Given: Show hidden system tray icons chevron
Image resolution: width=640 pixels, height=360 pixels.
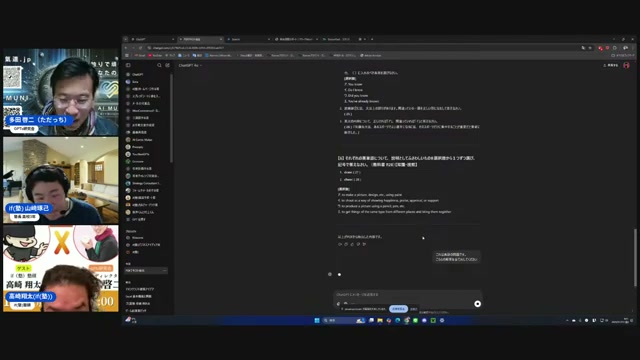Looking at the screenshot, I should point(567,320).
